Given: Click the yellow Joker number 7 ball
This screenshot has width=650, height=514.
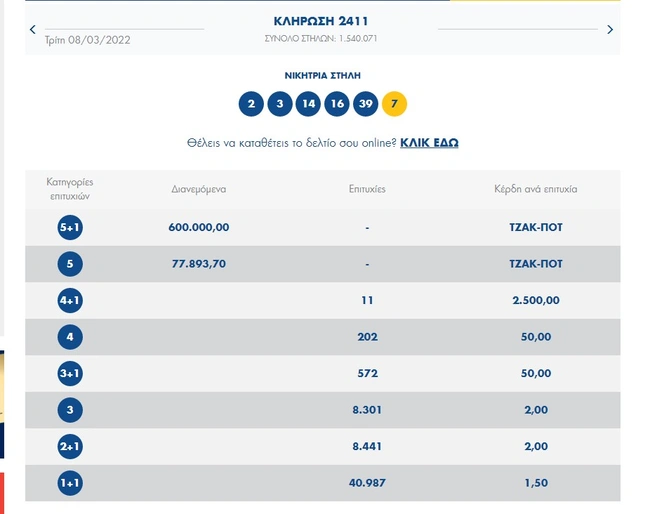Looking at the screenshot, I should click(396, 104).
